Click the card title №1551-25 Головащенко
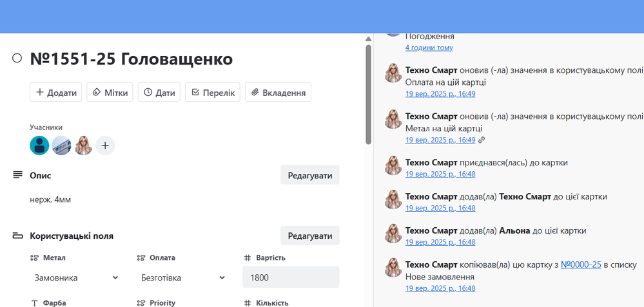 click(x=132, y=59)
